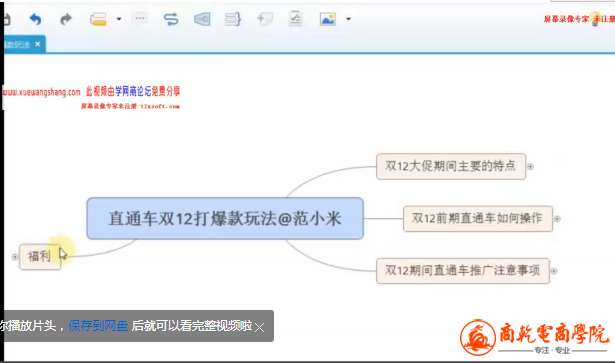Click the Boundary tool icon
The image size is (615, 363).
(x=202, y=19)
